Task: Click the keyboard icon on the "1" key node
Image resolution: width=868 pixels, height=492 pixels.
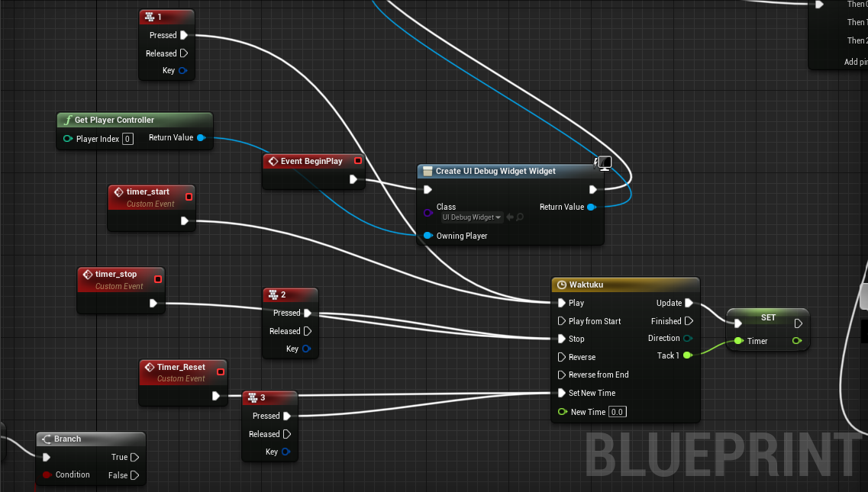Action: point(149,17)
